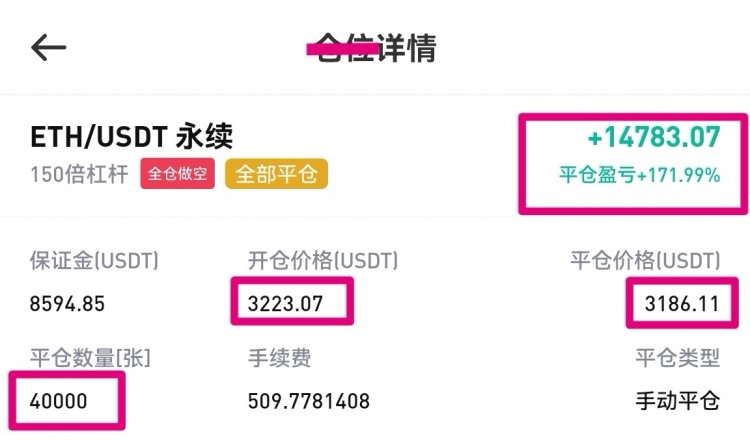Select the 手动平仓 close type value

click(x=678, y=401)
